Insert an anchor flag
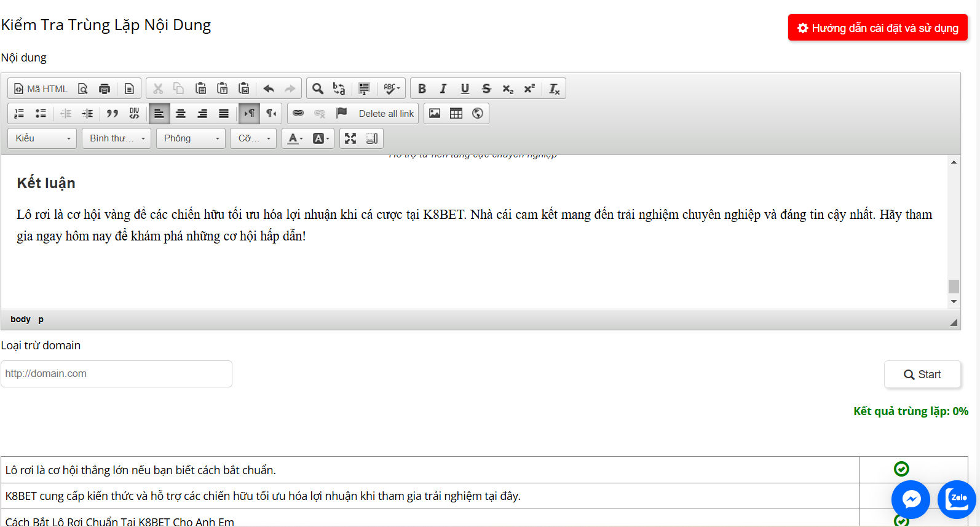The width and height of the screenshot is (980, 527). tap(341, 113)
